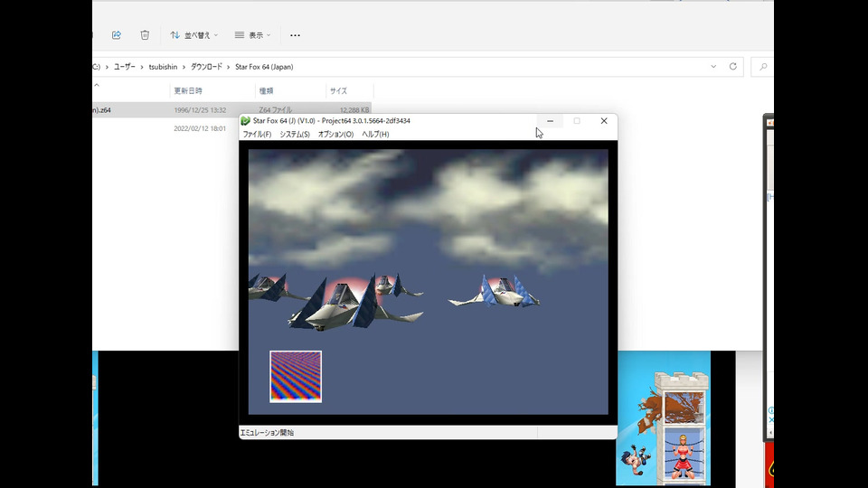
Task: Click tsubishin in the address breadcrumb
Action: tap(163, 67)
